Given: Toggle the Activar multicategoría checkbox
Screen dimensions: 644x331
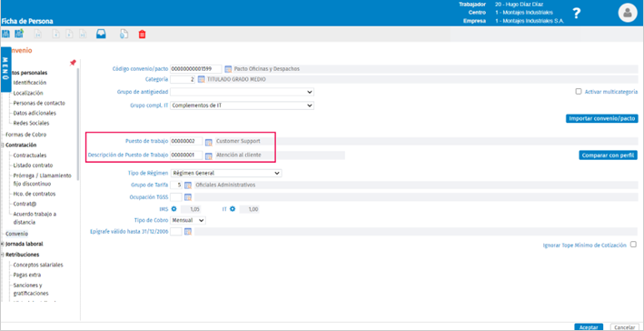Looking at the screenshot, I should [579, 92].
